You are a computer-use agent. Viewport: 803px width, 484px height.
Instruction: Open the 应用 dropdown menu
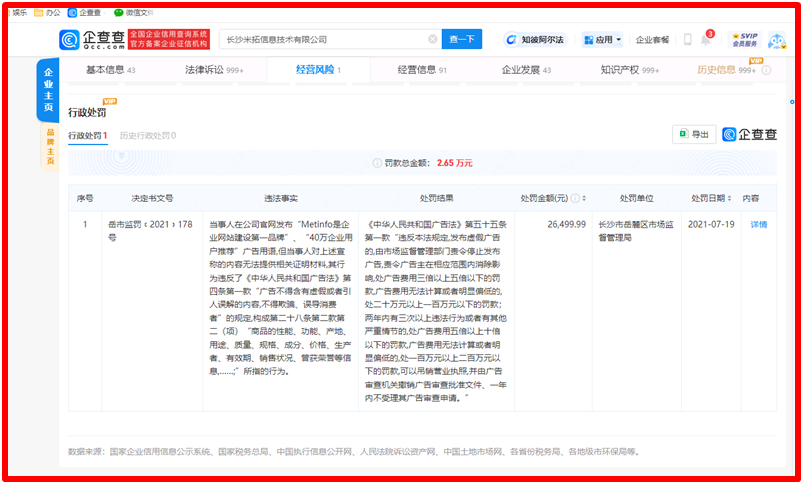coord(603,40)
